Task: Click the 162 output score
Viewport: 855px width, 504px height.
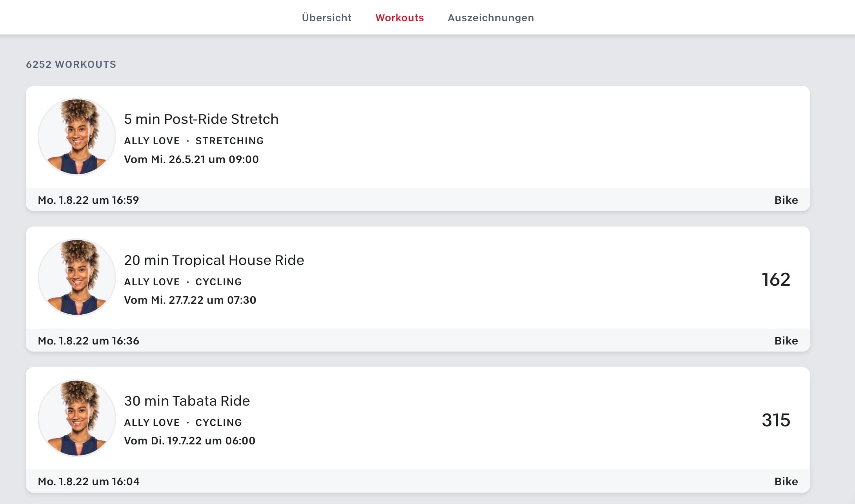Action: click(776, 279)
